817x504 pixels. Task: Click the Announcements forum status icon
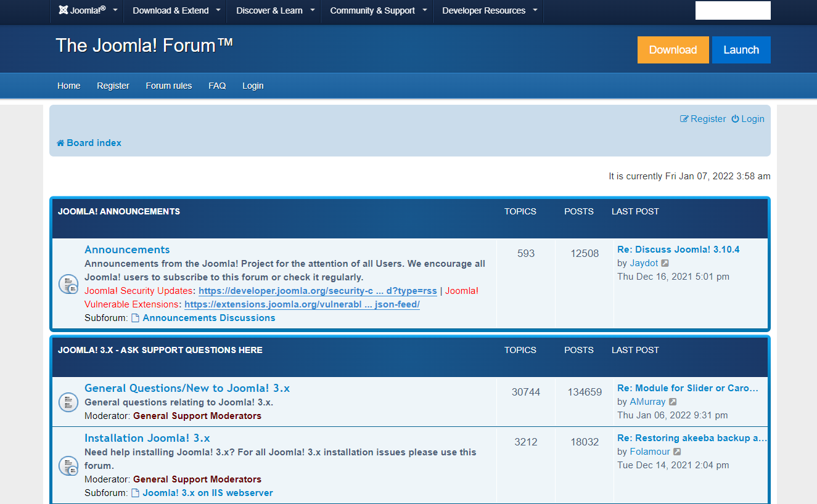point(68,284)
